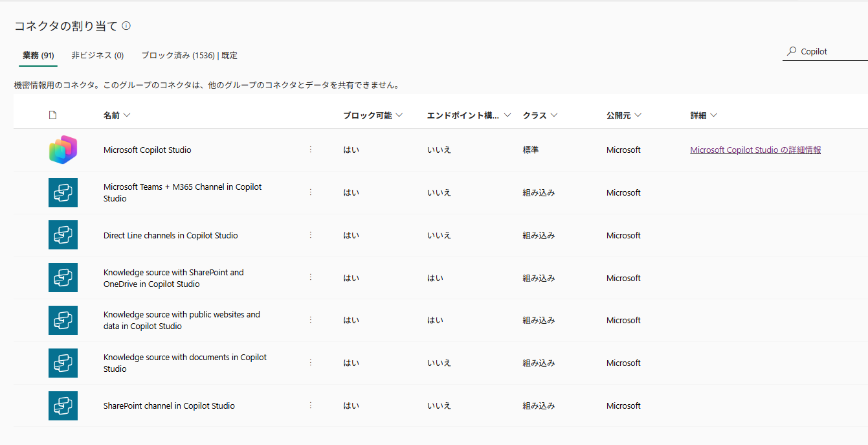
Task: Click Microsoft publisher in the SharePoint channel row
Action: [623, 405]
